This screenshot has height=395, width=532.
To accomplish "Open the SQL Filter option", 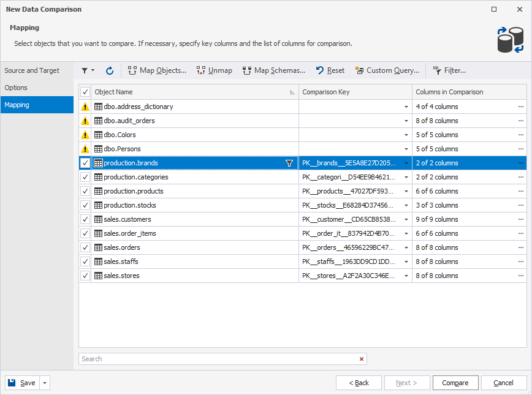I will click(x=449, y=70).
